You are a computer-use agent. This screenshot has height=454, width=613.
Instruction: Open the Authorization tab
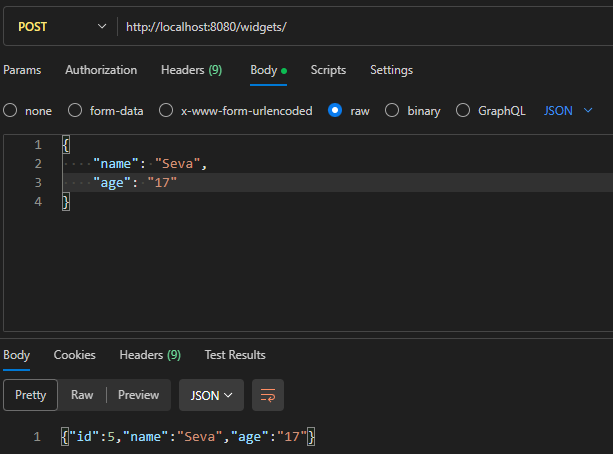[101, 70]
